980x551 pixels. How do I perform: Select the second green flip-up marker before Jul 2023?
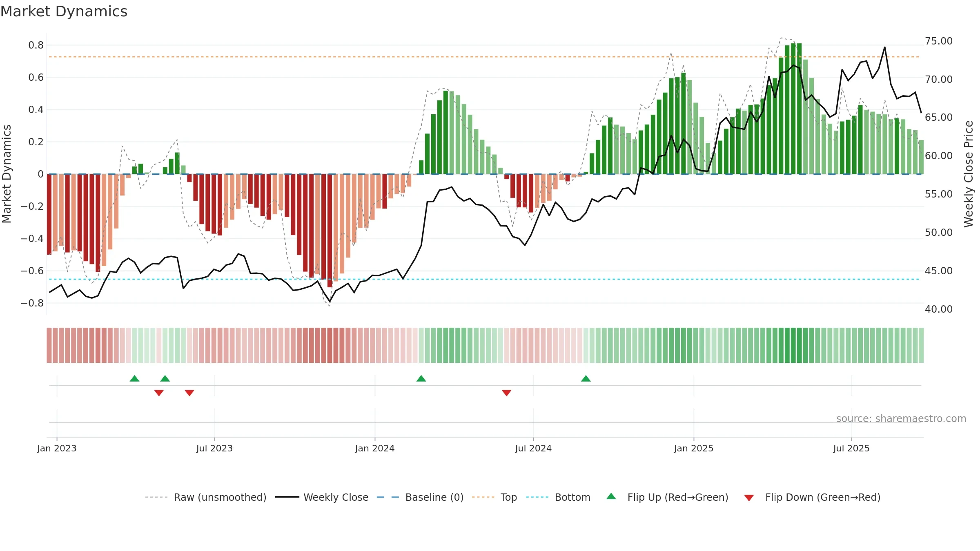tap(165, 378)
